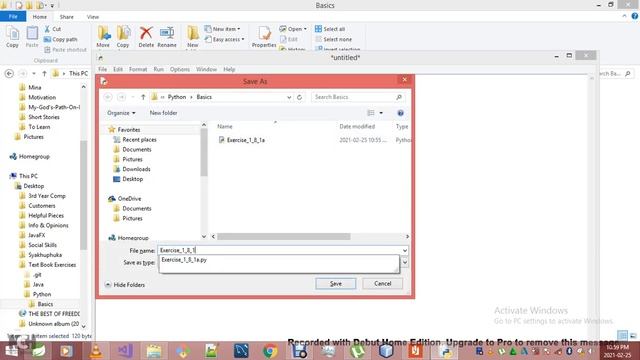The height and width of the screenshot is (360, 640).
Task: Click Select none in the Explorer ribbon
Action: tap(333, 39)
